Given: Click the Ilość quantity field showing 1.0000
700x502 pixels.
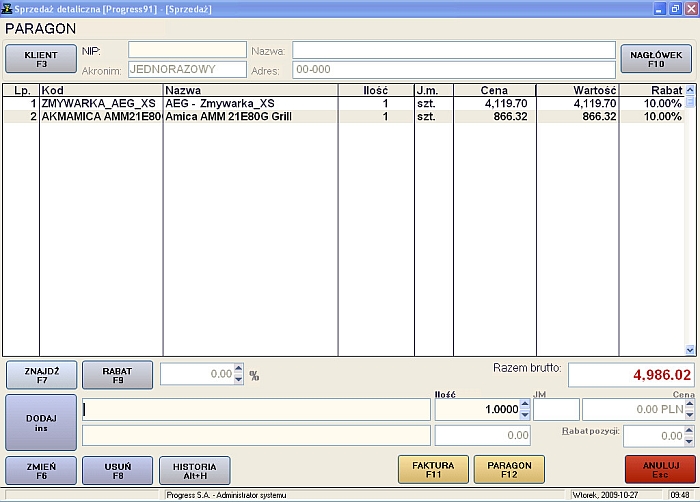Looking at the screenshot, I should [478, 410].
